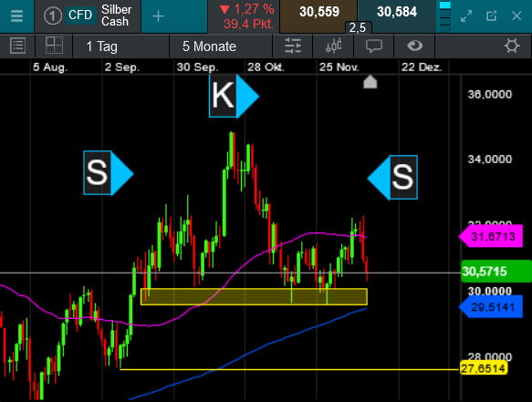Expand the chart to full screen

pos(466,15)
